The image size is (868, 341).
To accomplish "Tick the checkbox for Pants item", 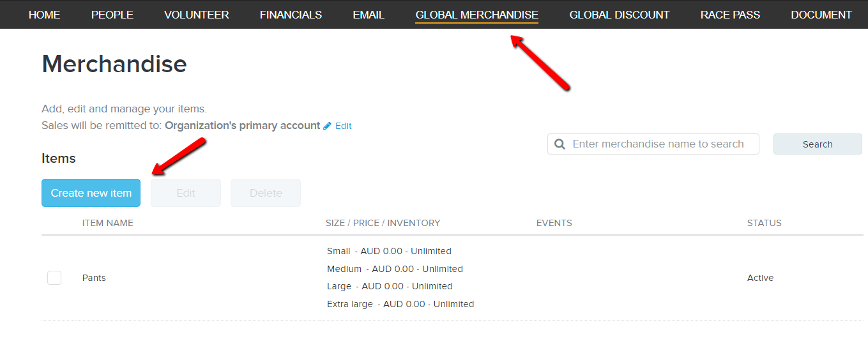I will pyautogui.click(x=54, y=278).
